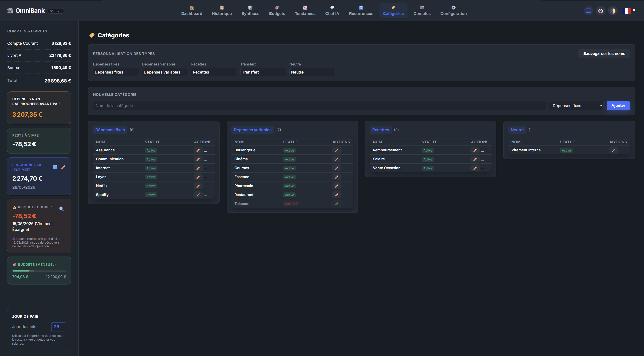Click the Dépenses fixes type name field
The width and height of the screenshot is (644, 356).
click(116, 72)
